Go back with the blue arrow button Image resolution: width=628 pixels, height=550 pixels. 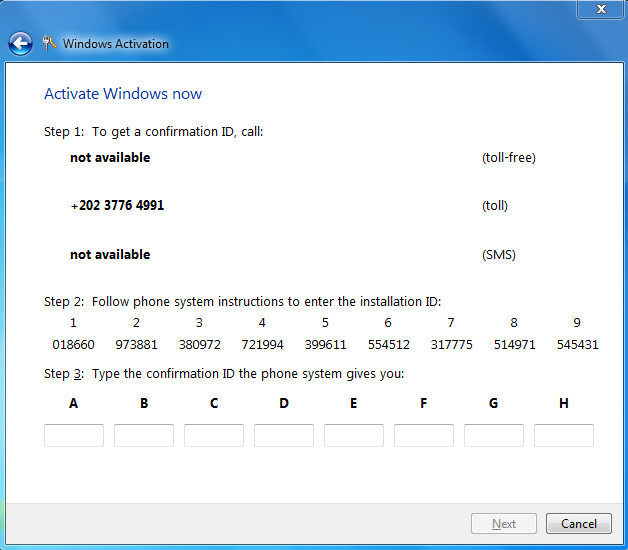pos(20,43)
